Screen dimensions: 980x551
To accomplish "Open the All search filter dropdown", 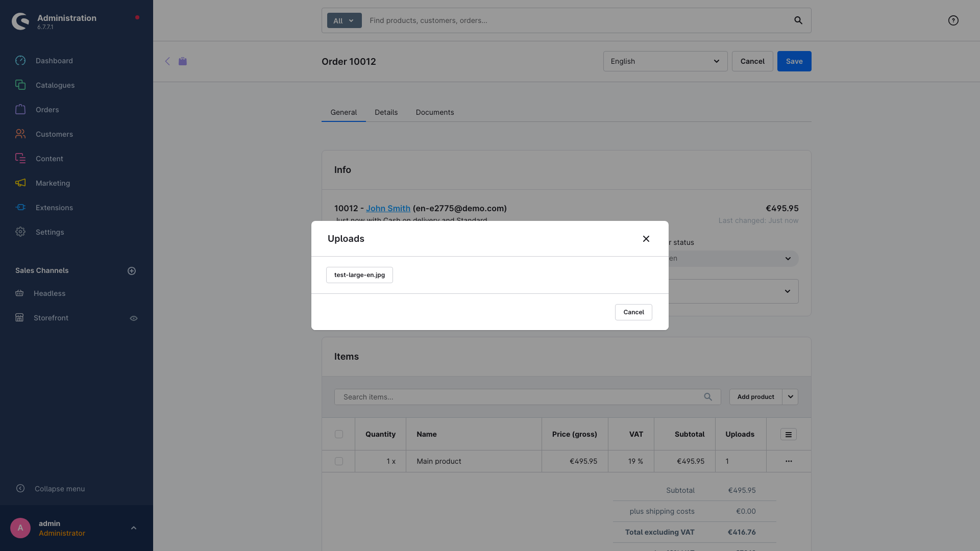I will (x=344, y=20).
